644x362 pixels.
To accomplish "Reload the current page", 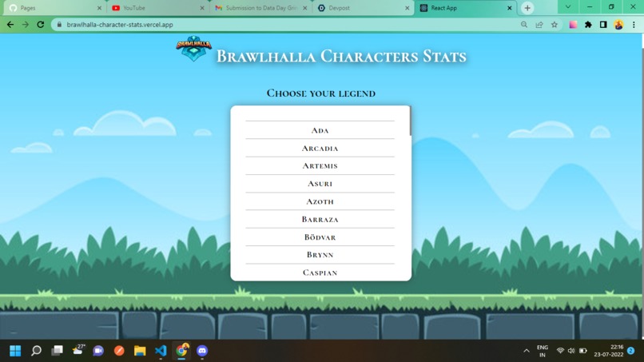I will click(40, 25).
